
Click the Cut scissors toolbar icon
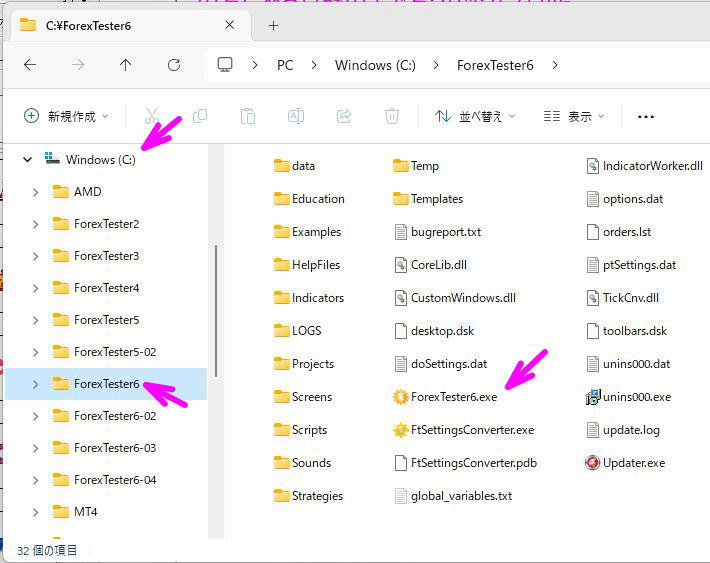(x=152, y=116)
